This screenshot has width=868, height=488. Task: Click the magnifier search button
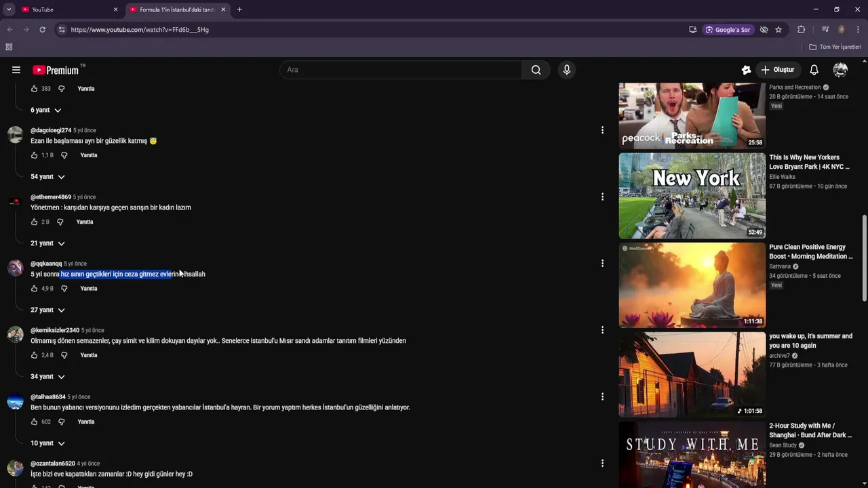pos(536,70)
